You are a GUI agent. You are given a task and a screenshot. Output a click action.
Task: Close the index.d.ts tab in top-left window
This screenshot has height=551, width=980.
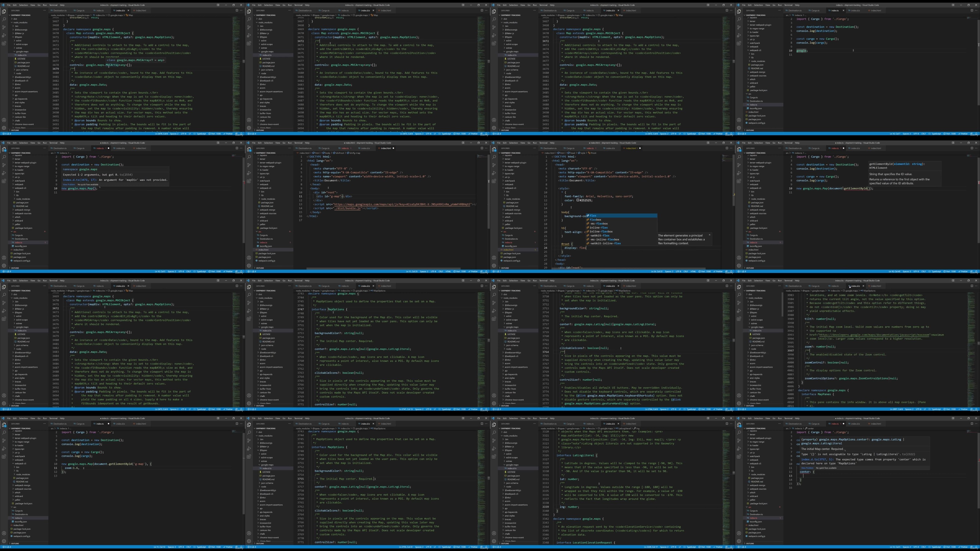pyautogui.click(x=128, y=10)
